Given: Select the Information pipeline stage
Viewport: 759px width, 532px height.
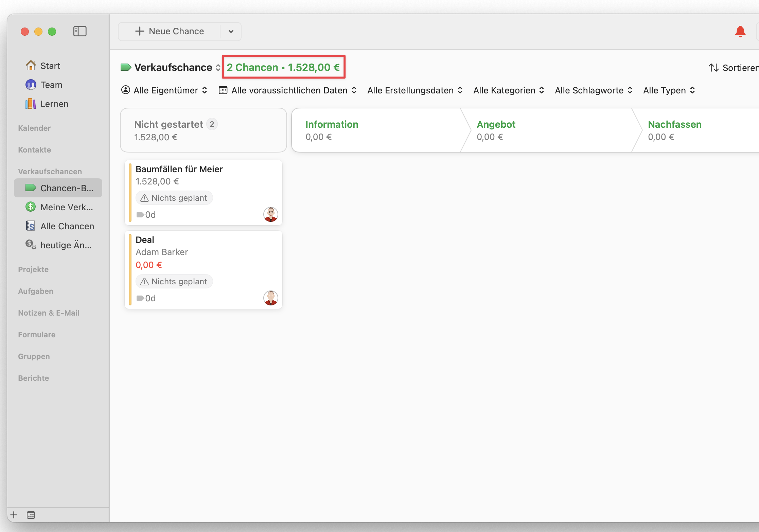Looking at the screenshot, I should point(331,124).
